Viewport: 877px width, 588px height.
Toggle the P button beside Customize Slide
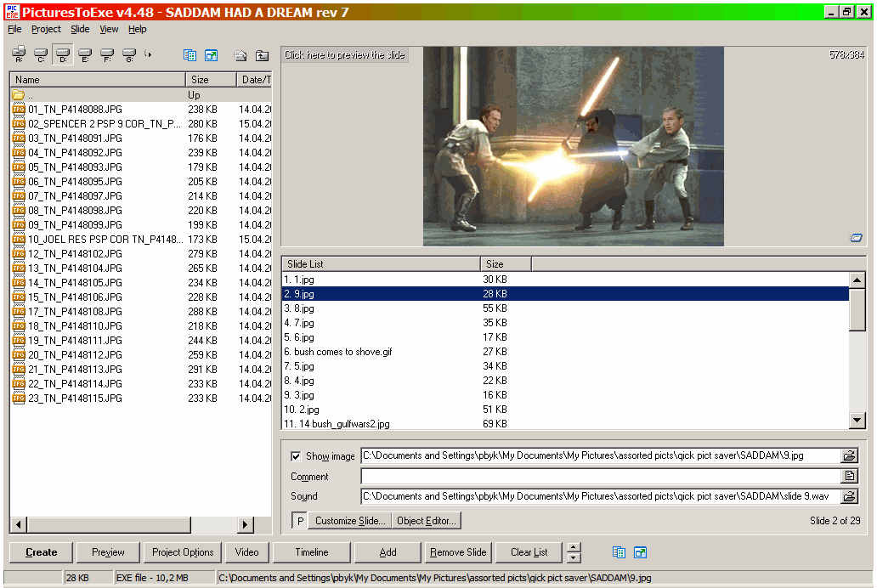[299, 521]
